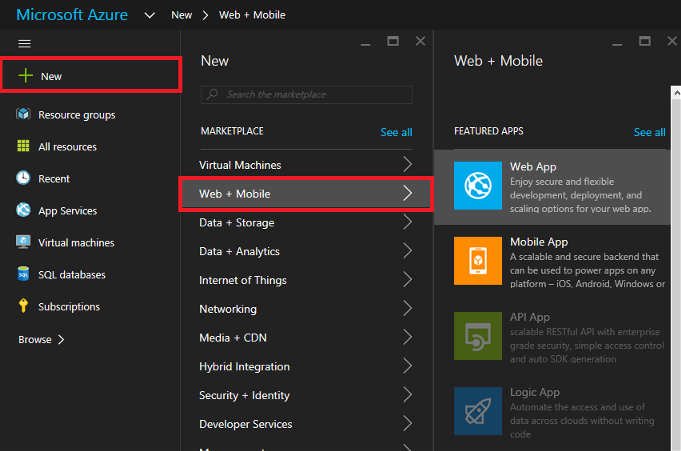The height and width of the screenshot is (451, 681).
Task: Open All resources in sidebar
Action: coord(67,147)
